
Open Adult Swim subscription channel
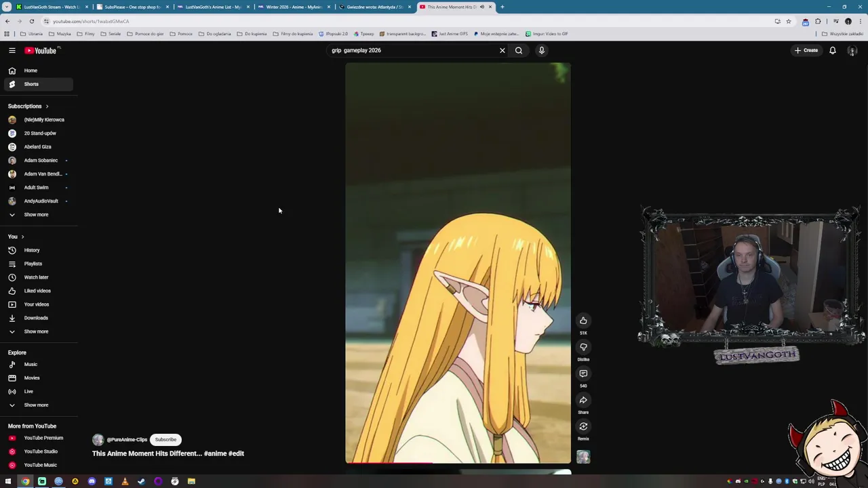[37, 188]
